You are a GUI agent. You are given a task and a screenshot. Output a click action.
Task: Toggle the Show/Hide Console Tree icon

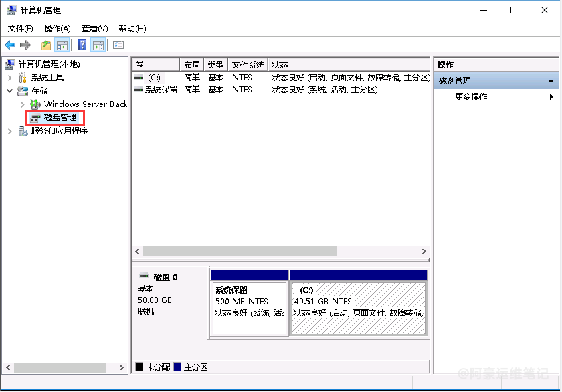pos(62,45)
